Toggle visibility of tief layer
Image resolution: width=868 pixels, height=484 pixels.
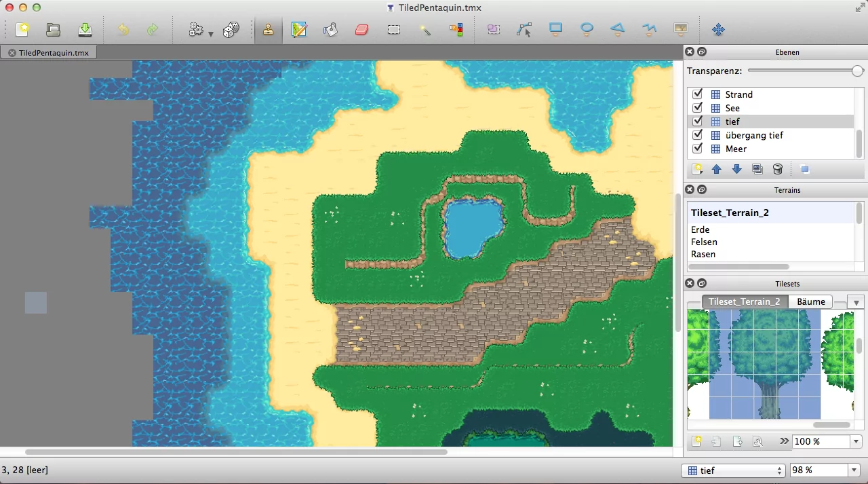(697, 122)
